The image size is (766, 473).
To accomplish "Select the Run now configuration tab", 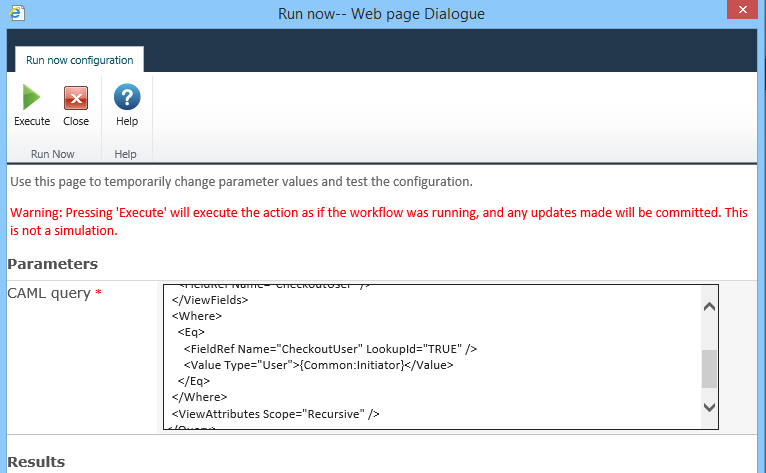I will click(79, 60).
